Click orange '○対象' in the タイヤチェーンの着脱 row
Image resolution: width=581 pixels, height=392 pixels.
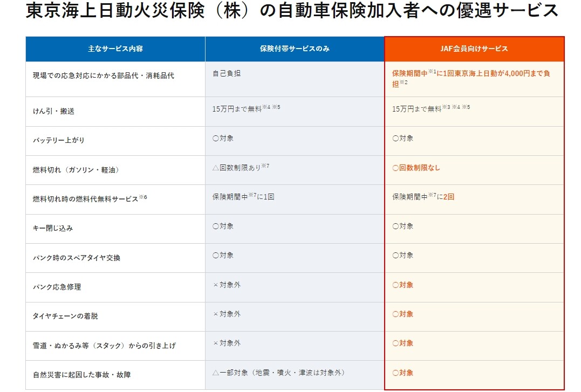pyautogui.click(x=403, y=314)
